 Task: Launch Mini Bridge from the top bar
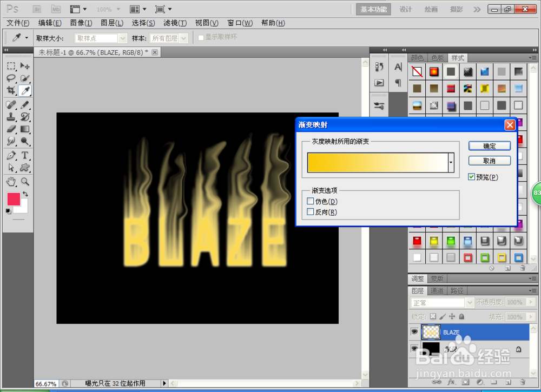(x=56, y=9)
